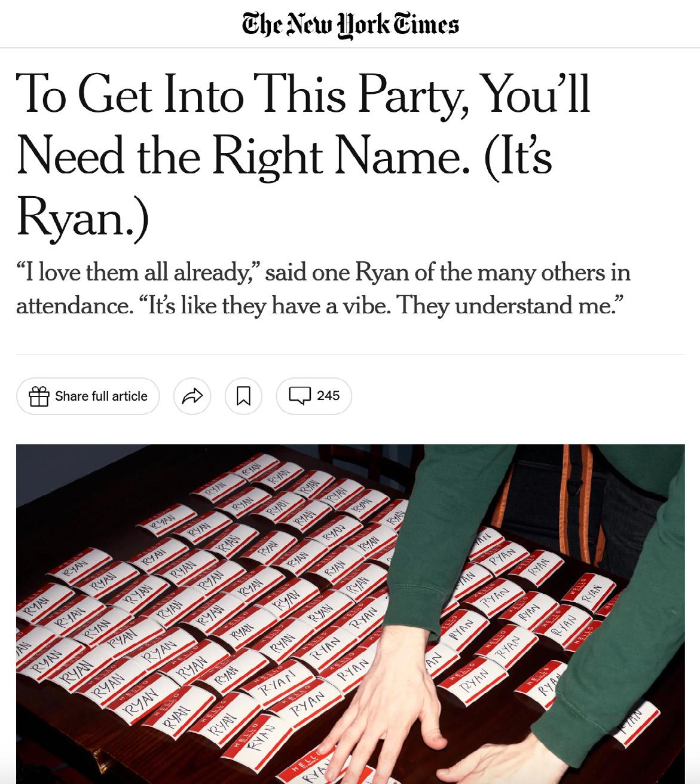This screenshot has height=784, width=700.
Task: Select the "Share full article" text
Action: pos(101,396)
